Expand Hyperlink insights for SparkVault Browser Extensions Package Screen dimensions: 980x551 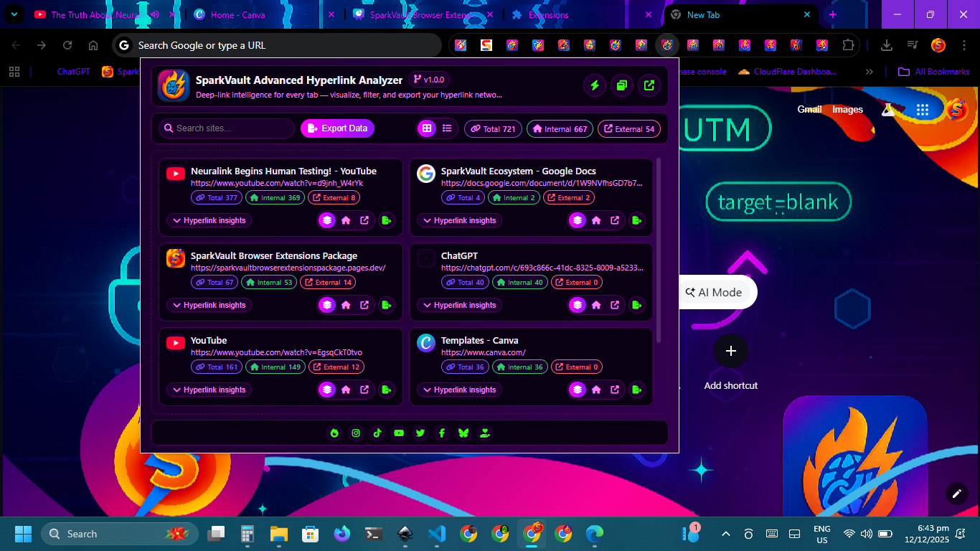tap(207, 305)
